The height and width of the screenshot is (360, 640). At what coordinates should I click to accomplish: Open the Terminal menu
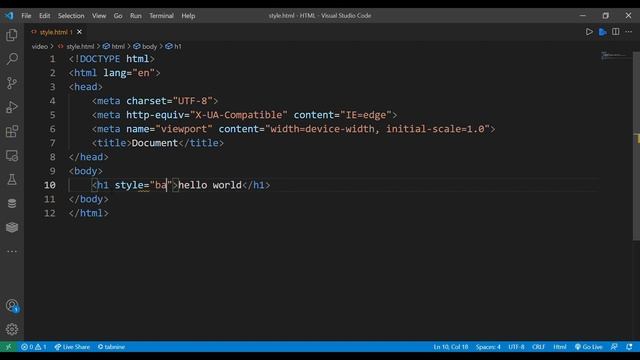[x=161, y=16]
